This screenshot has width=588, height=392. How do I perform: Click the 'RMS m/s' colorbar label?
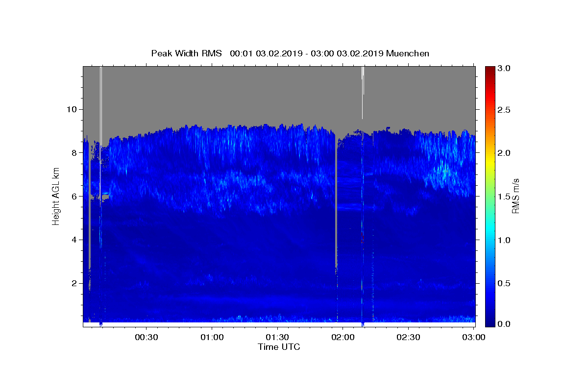[515, 196]
